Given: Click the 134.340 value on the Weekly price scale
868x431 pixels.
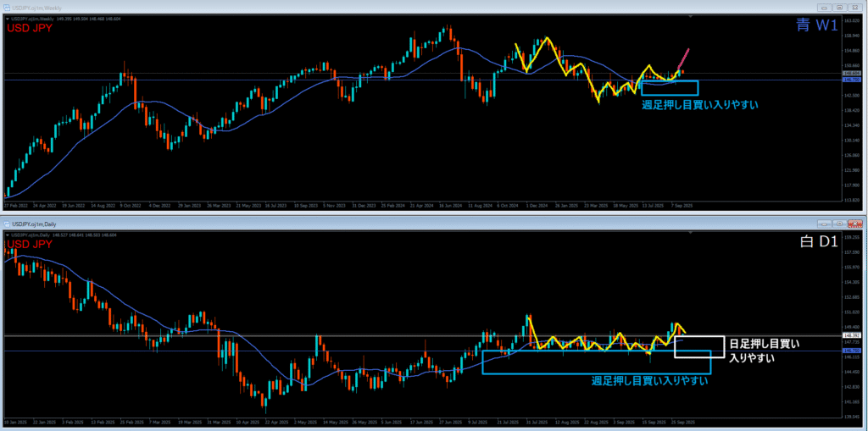Looking at the screenshot, I should click(x=851, y=125).
